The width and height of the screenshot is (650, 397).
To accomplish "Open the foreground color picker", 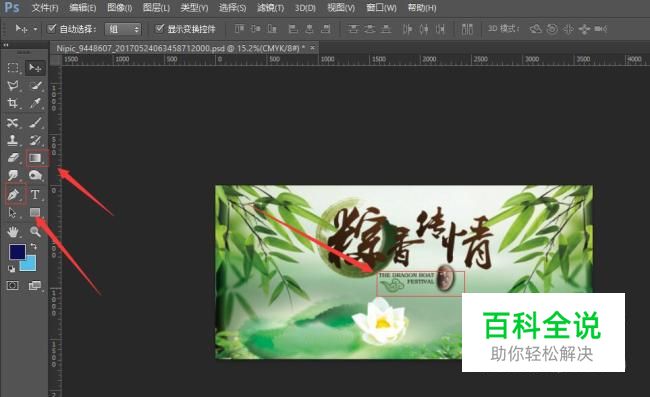I will (x=17, y=252).
